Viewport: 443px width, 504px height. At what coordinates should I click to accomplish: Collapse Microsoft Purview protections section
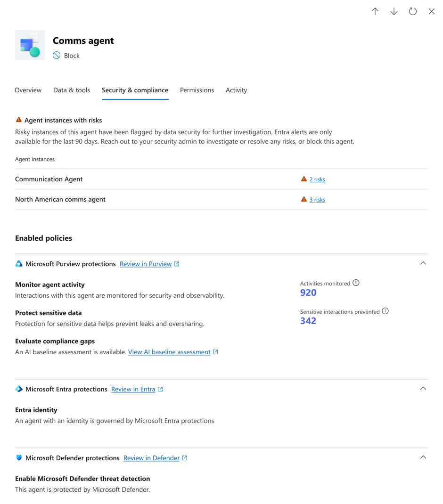point(423,263)
